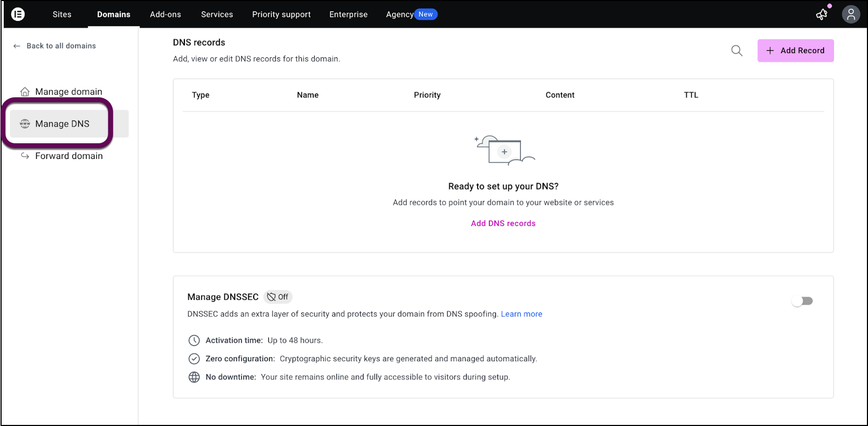
Task: Open the DNSSEC Learn more link
Action: click(x=521, y=314)
